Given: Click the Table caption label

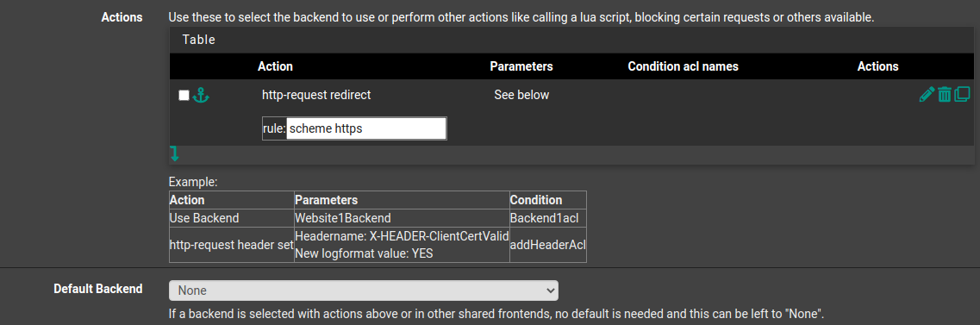Looking at the screenshot, I should [199, 40].
